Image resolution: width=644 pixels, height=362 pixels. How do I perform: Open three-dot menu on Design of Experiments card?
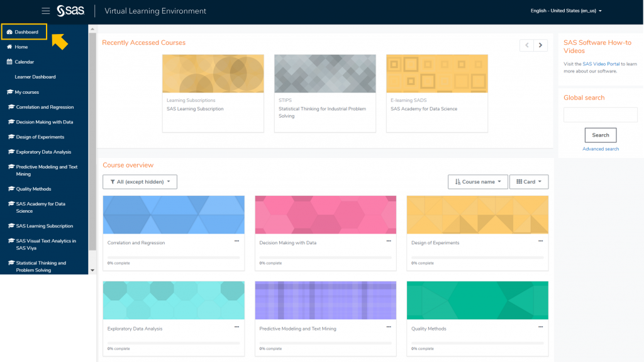pyautogui.click(x=541, y=241)
